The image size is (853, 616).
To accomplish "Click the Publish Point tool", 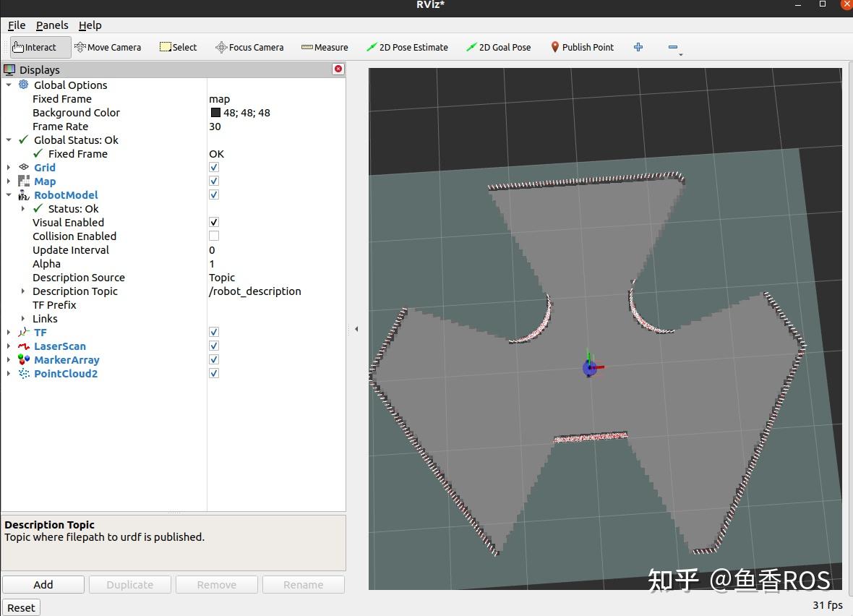I will click(x=582, y=47).
